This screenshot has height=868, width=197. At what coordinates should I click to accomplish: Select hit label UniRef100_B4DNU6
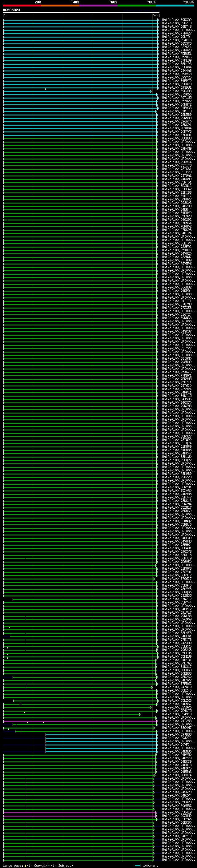[x=177, y=751]
